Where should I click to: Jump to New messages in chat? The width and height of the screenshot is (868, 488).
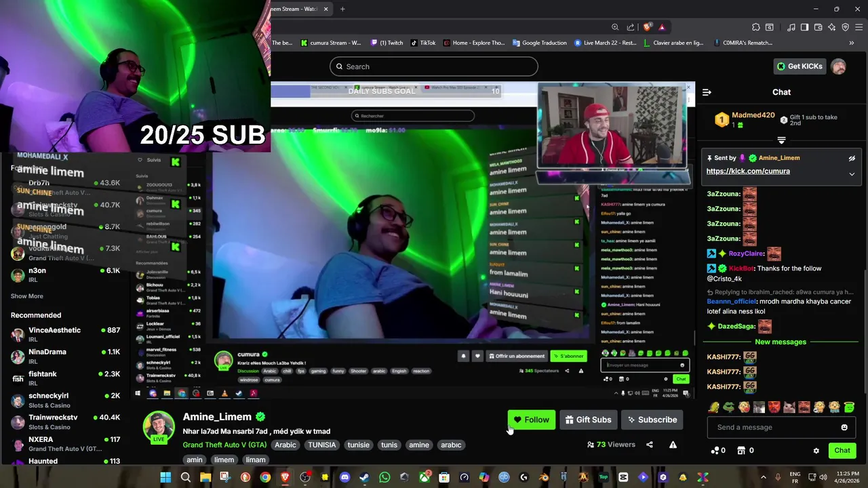[x=781, y=342]
